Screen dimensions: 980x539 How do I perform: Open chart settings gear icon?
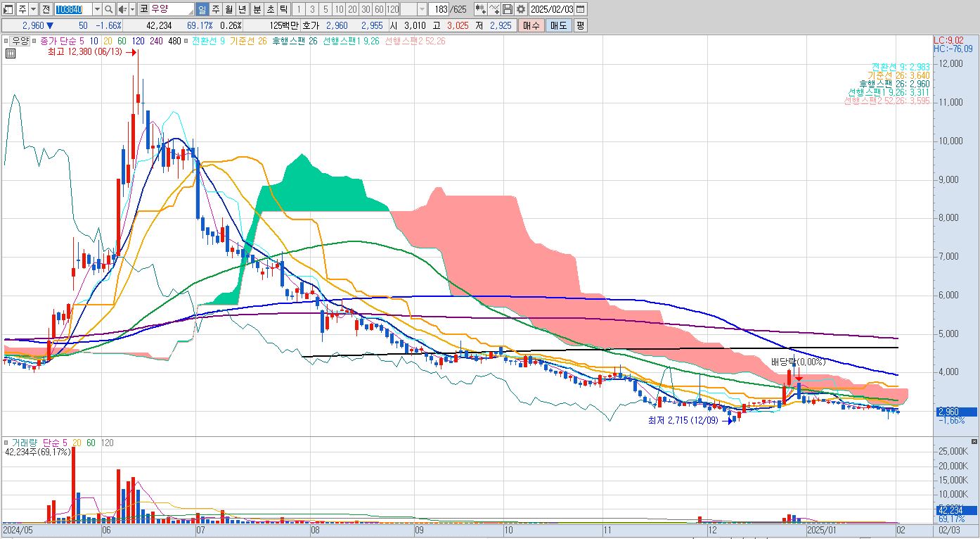(521, 9)
